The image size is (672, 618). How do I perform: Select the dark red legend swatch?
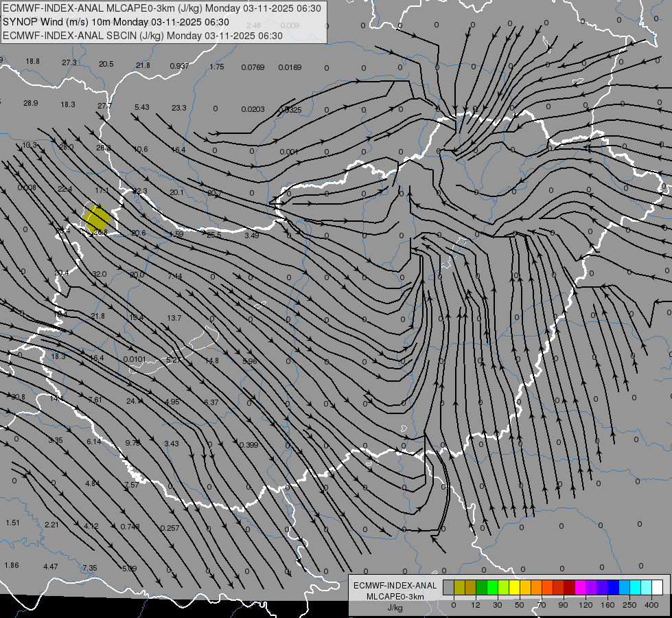click(570, 587)
